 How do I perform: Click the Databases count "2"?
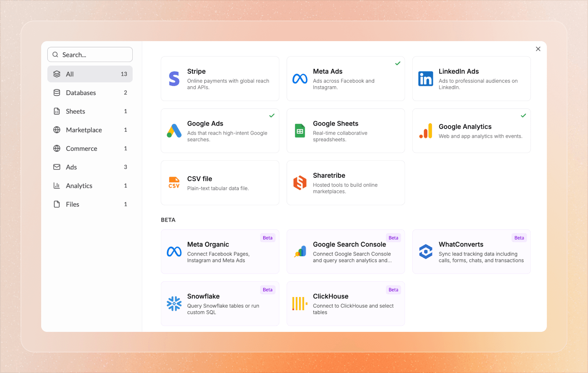point(125,93)
